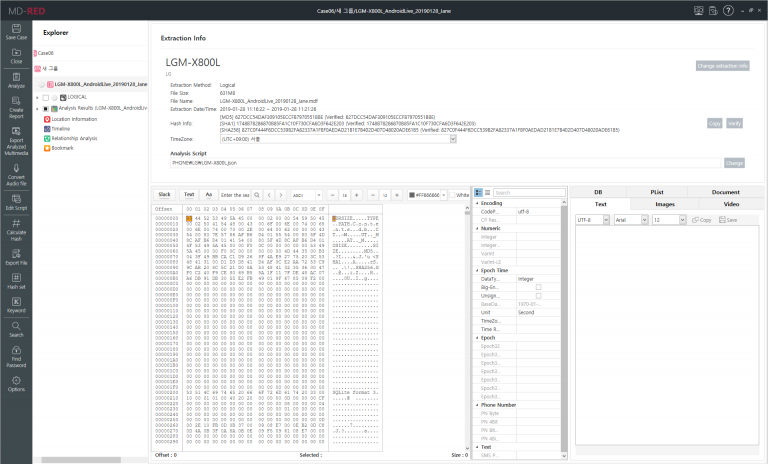Open Options in the sidebar
This screenshot has height=464, width=768.
(x=16, y=384)
